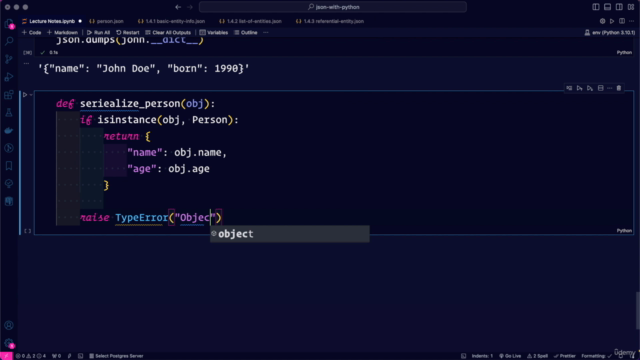Run by line in the cell toolbar

569,88
